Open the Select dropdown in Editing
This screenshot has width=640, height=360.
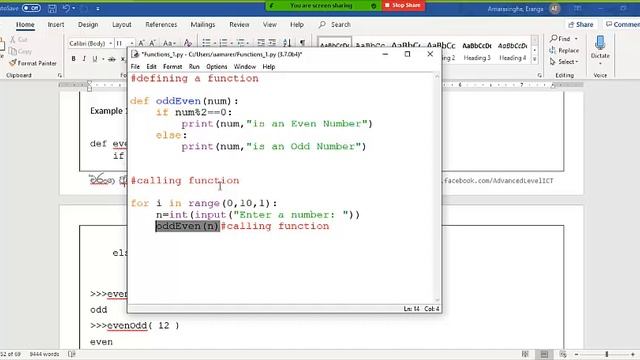click(564, 62)
